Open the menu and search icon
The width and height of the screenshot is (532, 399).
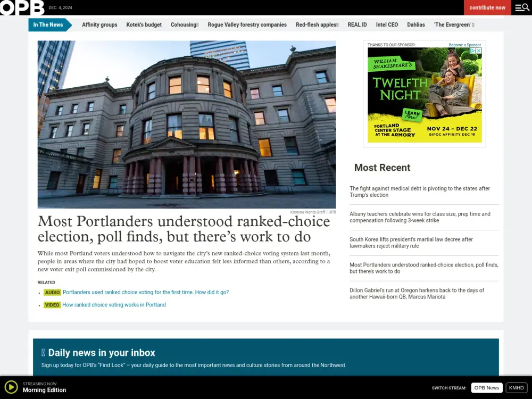[x=521, y=7]
